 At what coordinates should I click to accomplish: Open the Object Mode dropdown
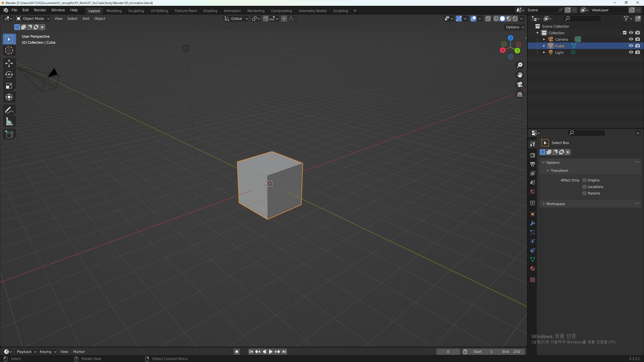click(x=33, y=19)
